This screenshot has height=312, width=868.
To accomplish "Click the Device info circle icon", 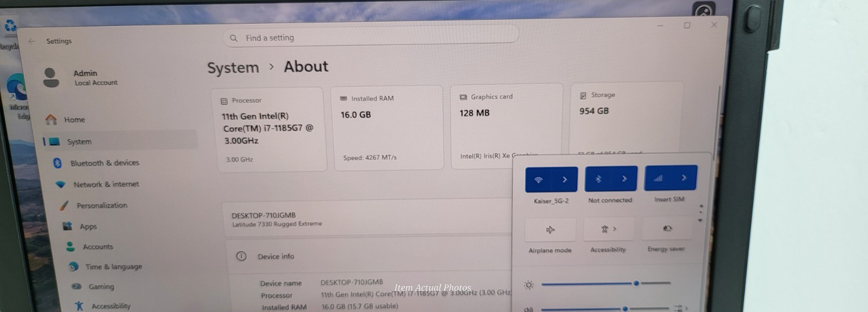I will 241,256.
